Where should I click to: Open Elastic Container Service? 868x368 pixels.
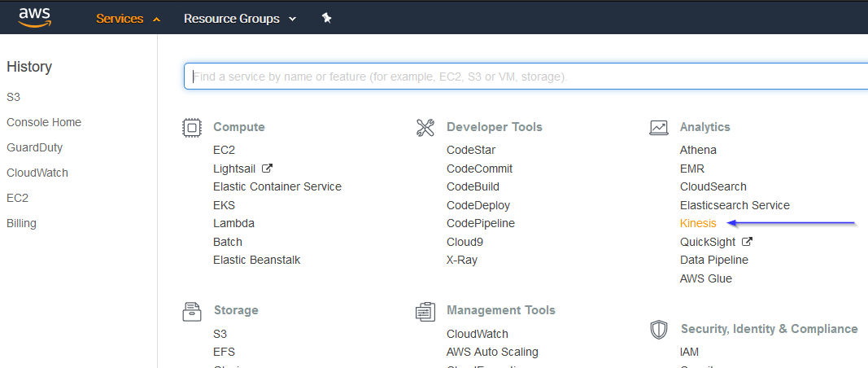click(x=277, y=186)
